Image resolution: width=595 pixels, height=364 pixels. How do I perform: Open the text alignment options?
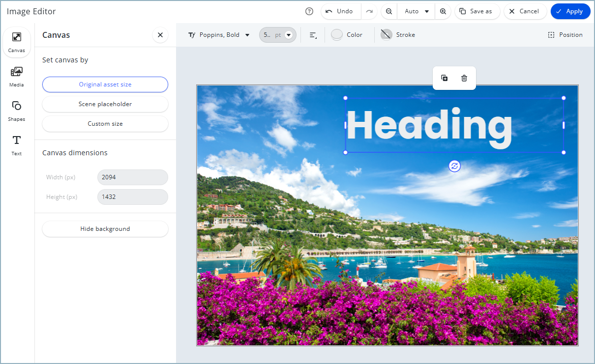coord(313,35)
